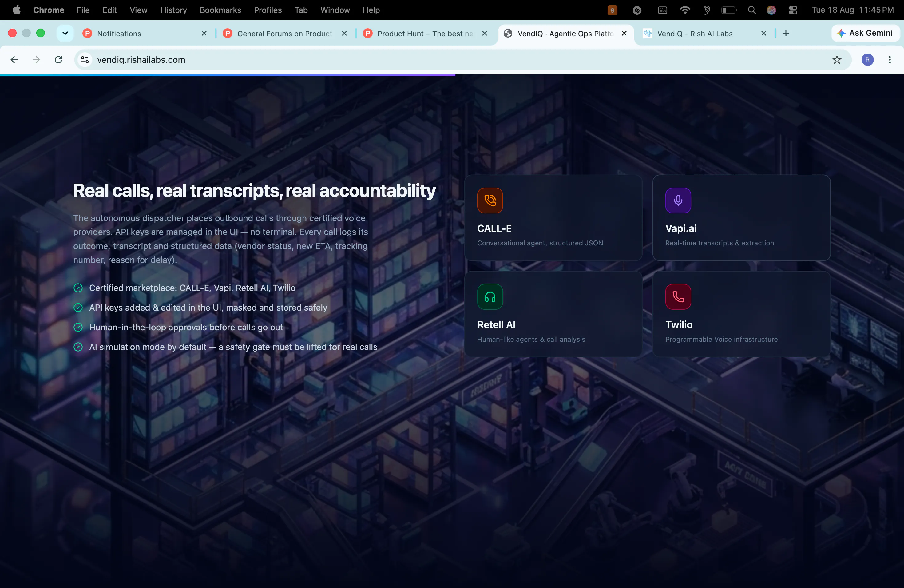Screen dimensions: 904x588
Task: Click the CALL-E orange phone icon
Action: [x=490, y=200]
